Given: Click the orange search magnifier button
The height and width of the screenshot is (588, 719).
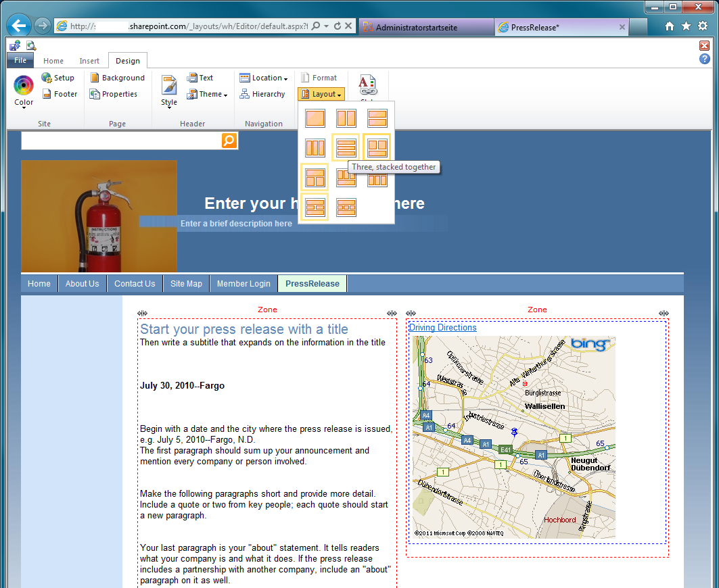Looking at the screenshot, I should pos(229,141).
